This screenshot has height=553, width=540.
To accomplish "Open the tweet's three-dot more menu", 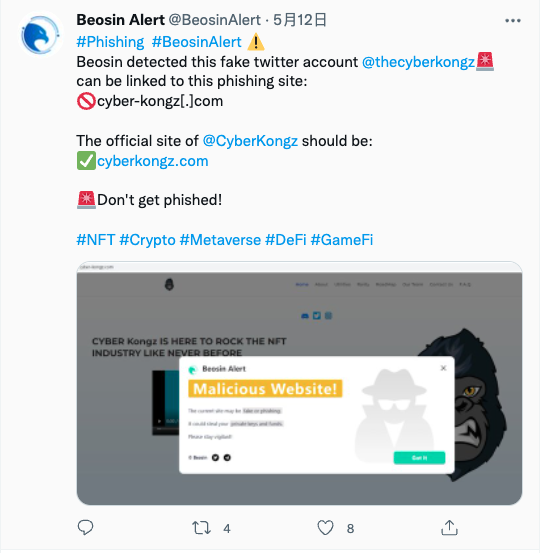I will (x=512, y=21).
